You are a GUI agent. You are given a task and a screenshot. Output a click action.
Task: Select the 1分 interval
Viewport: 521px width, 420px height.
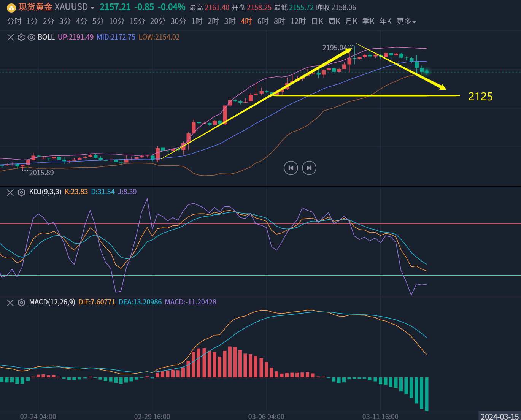(x=32, y=21)
